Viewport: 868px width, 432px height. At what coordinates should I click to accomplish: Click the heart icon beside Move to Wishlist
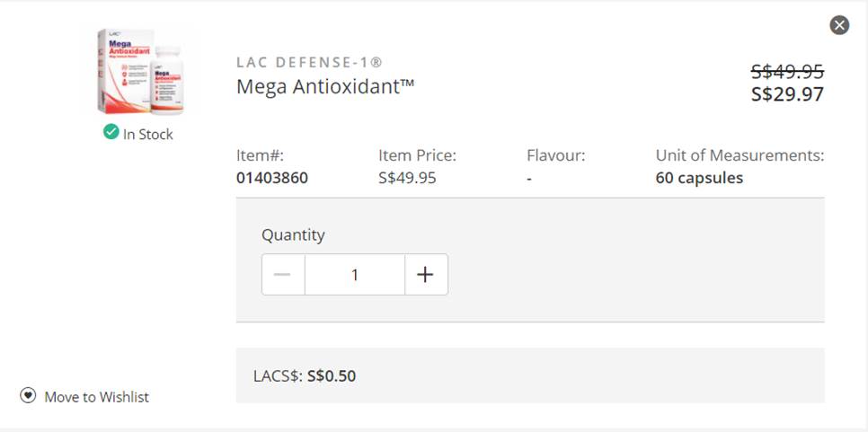tap(29, 396)
